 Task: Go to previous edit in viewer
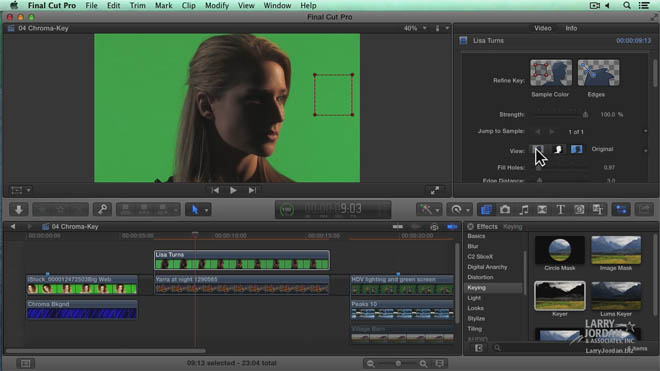tap(215, 190)
